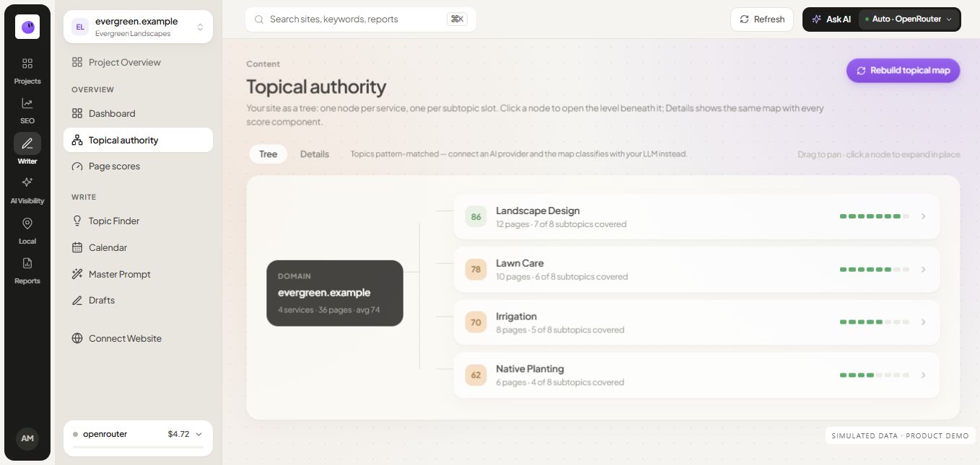Switch to the Tree tab
980x465 pixels.
click(268, 154)
